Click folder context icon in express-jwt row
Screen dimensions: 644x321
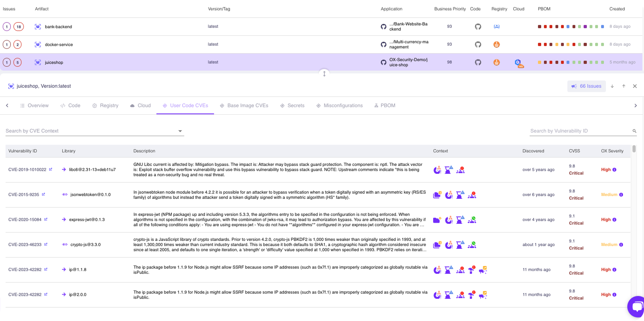click(437, 220)
